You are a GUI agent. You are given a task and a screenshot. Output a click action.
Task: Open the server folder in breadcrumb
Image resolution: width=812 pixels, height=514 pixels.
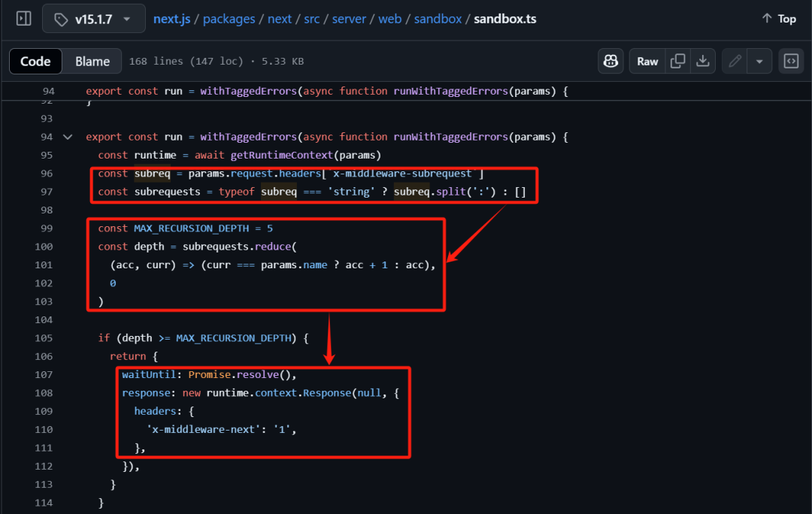click(x=348, y=19)
